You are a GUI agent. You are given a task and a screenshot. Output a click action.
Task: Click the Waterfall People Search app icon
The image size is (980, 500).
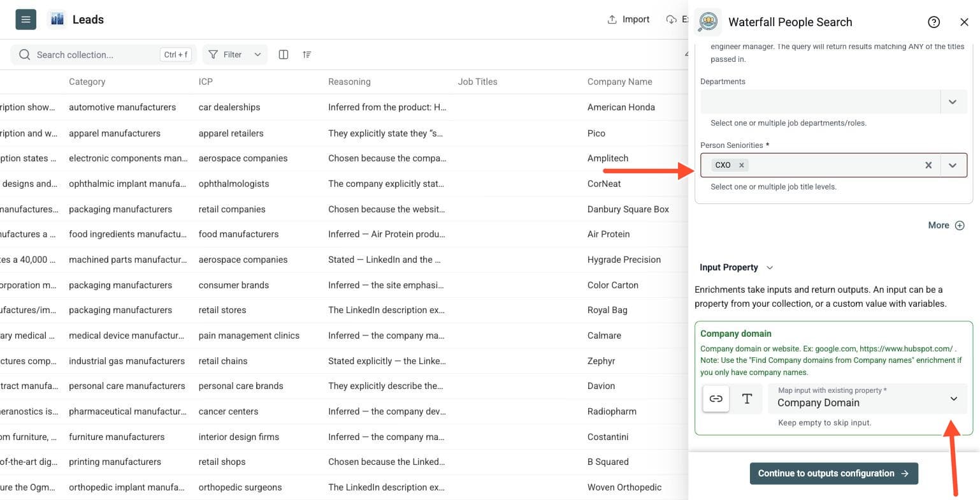click(x=707, y=22)
